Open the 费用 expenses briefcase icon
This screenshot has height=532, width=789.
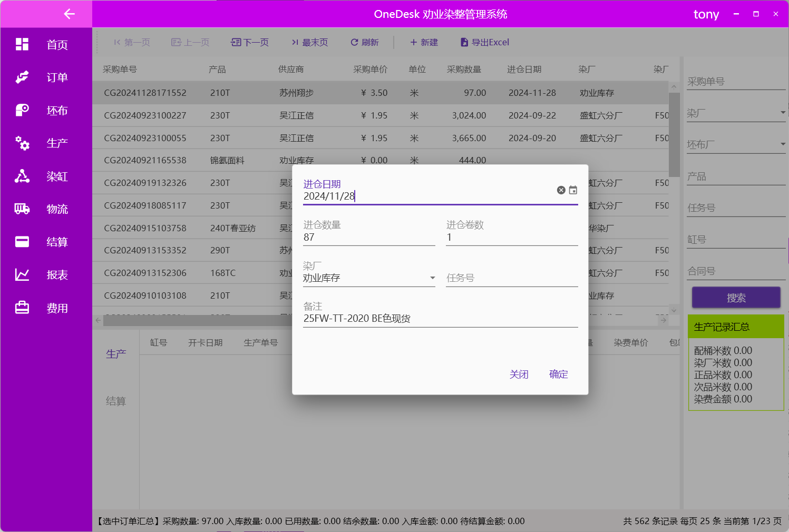pos(22,308)
